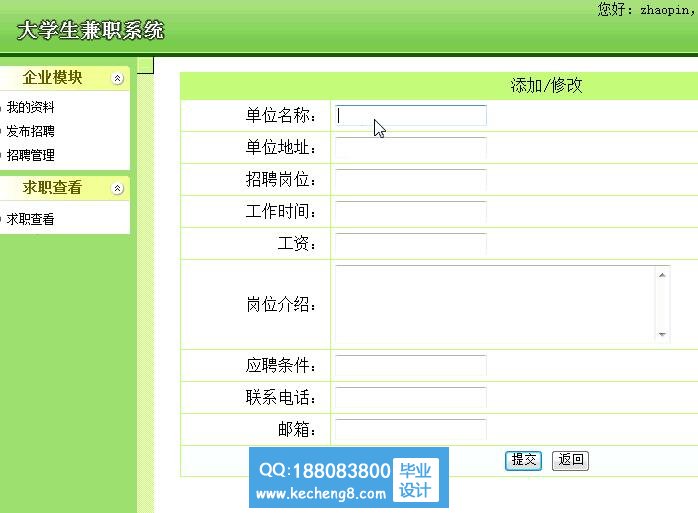The height and width of the screenshot is (513, 698).
Task: Click the 应聘条件 input field
Action: coord(411,365)
